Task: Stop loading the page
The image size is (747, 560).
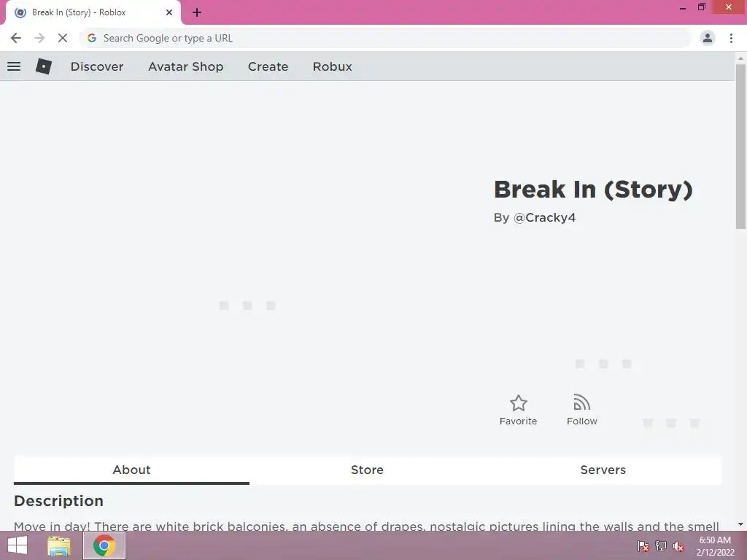Action: point(63,38)
